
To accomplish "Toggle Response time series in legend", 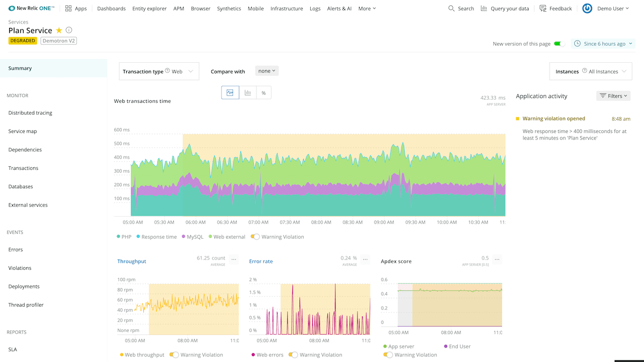I will click(156, 237).
